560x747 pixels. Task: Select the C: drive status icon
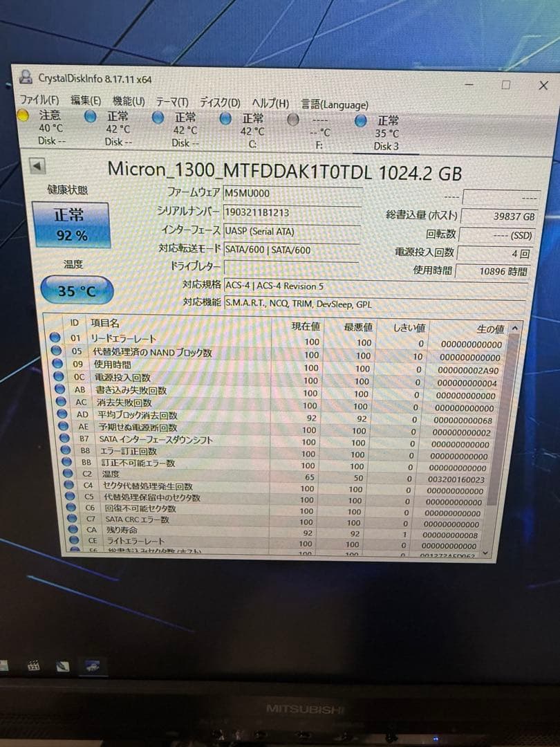click(x=225, y=118)
